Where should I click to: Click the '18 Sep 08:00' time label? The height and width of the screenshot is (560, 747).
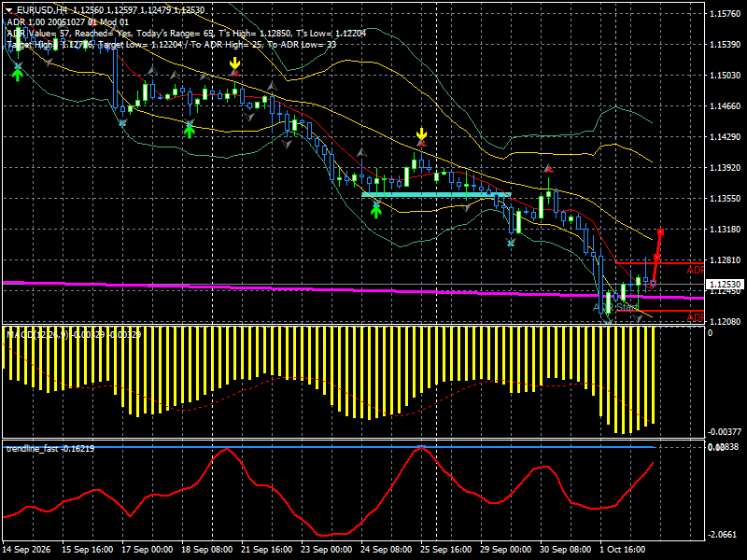click(x=206, y=550)
